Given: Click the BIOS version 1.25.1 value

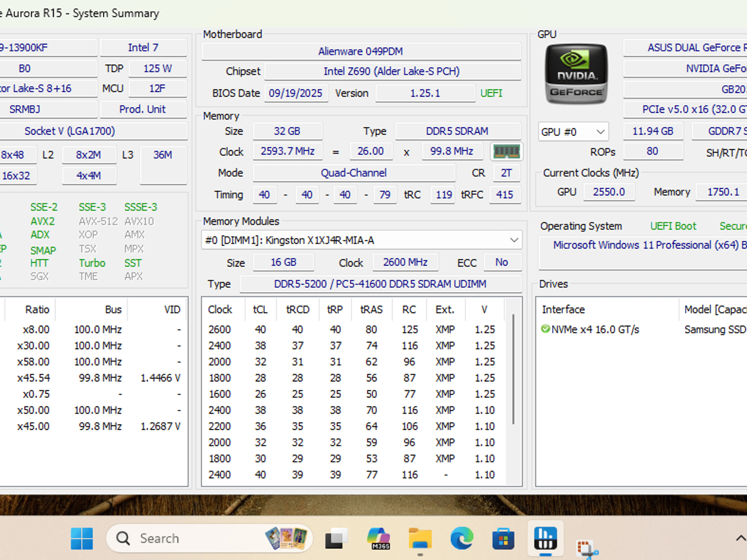Looking at the screenshot, I should 425,93.
